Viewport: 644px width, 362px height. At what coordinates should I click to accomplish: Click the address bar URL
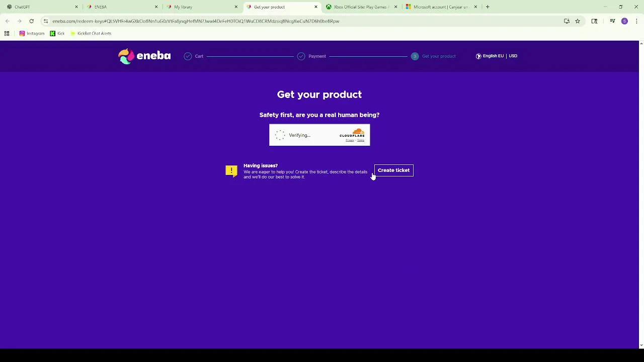[196, 21]
